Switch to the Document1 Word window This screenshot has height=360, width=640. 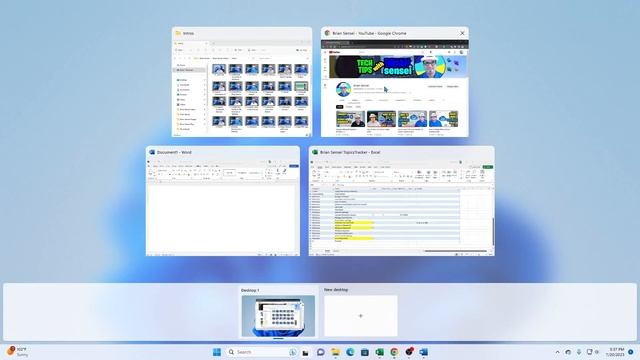click(223, 201)
